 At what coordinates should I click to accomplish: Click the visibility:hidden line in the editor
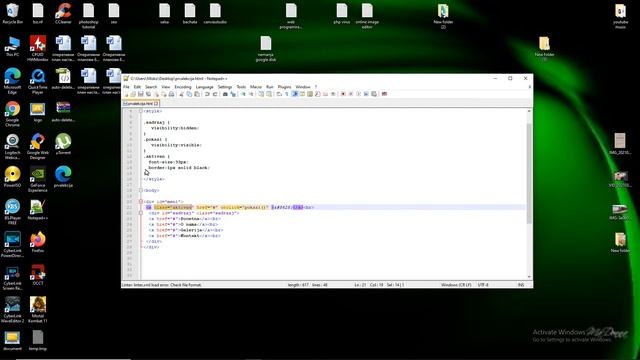175,128
